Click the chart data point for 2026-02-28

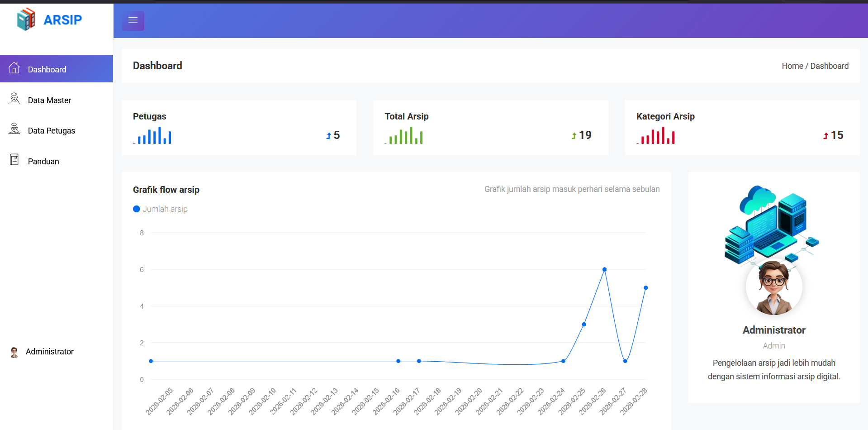645,288
